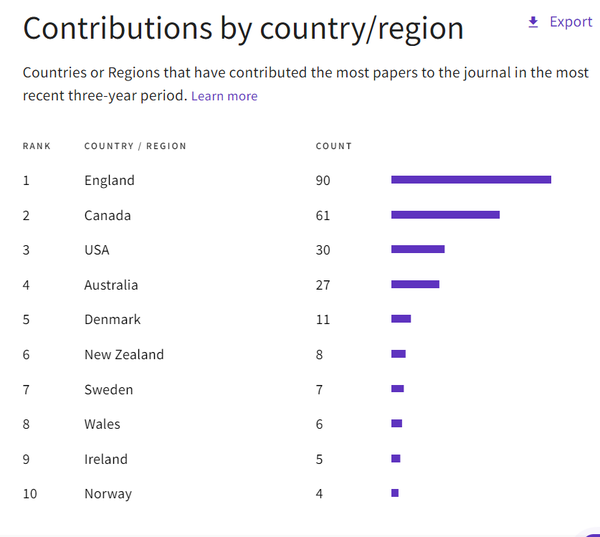Click the USA count bar
Screen dimensions: 600x537
pos(418,249)
